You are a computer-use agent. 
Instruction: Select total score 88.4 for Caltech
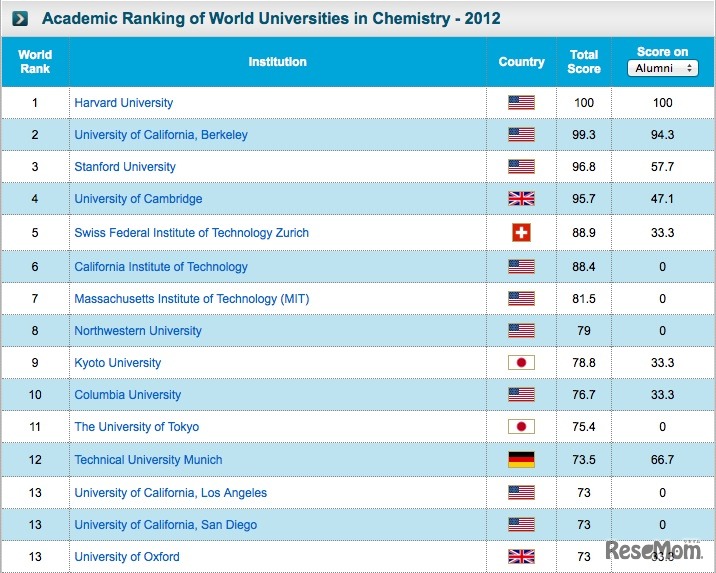point(584,267)
